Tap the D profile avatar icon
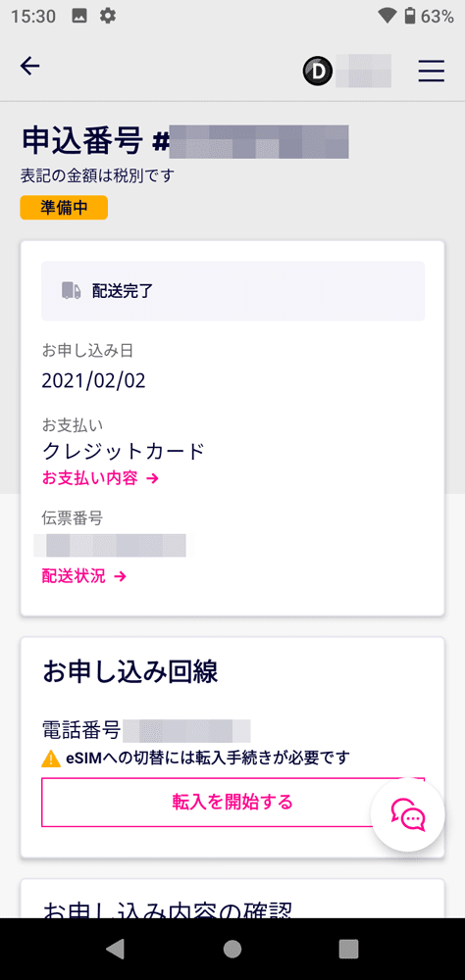Screen dimensions: 465x980 pyautogui.click(x=318, y=72)
